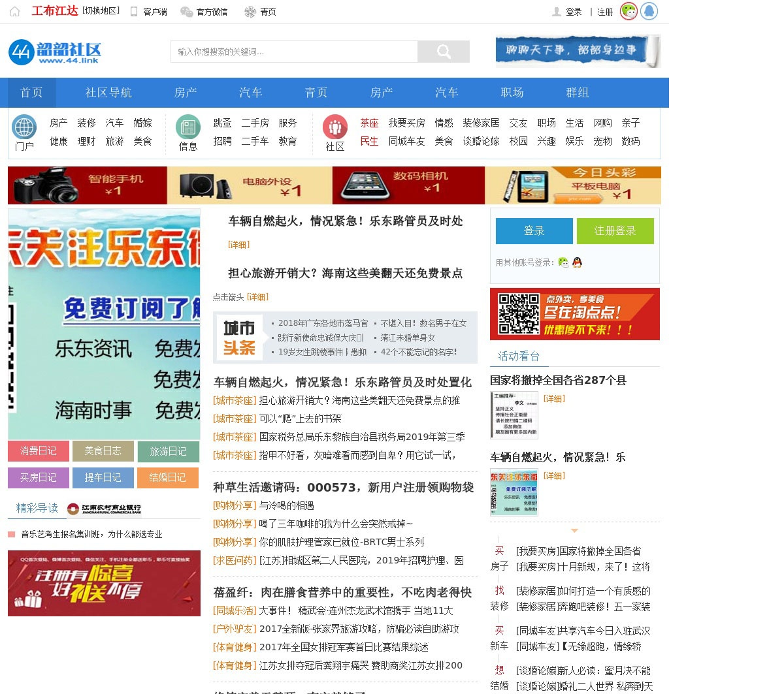
Task: Open the 社区 people icon
Action: coord(335,127)
